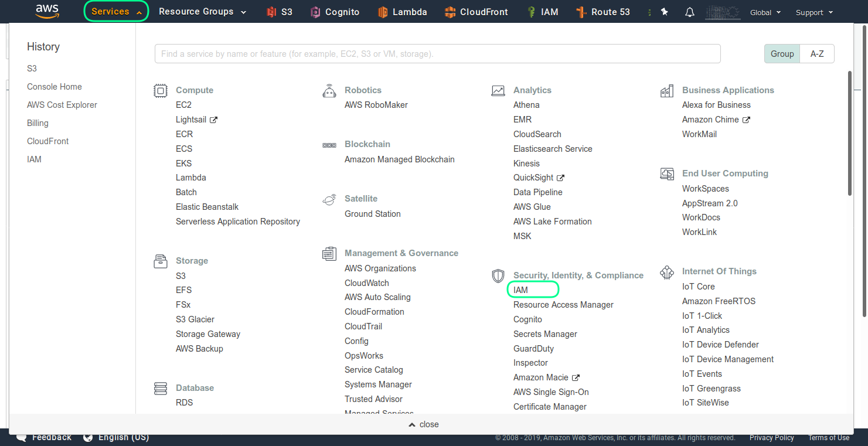Click the close bar at panel bottom
The width and height of the screenshot is (868, 446).
coord(424,424)
